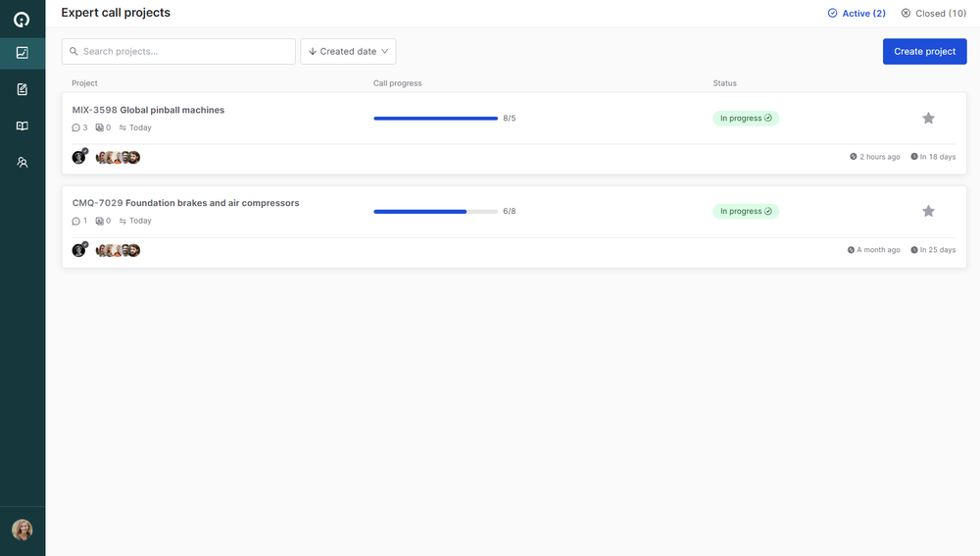This screenshot has width=980, height=556.
Task: Click the Status column header
Action: [x=724, y=83]
